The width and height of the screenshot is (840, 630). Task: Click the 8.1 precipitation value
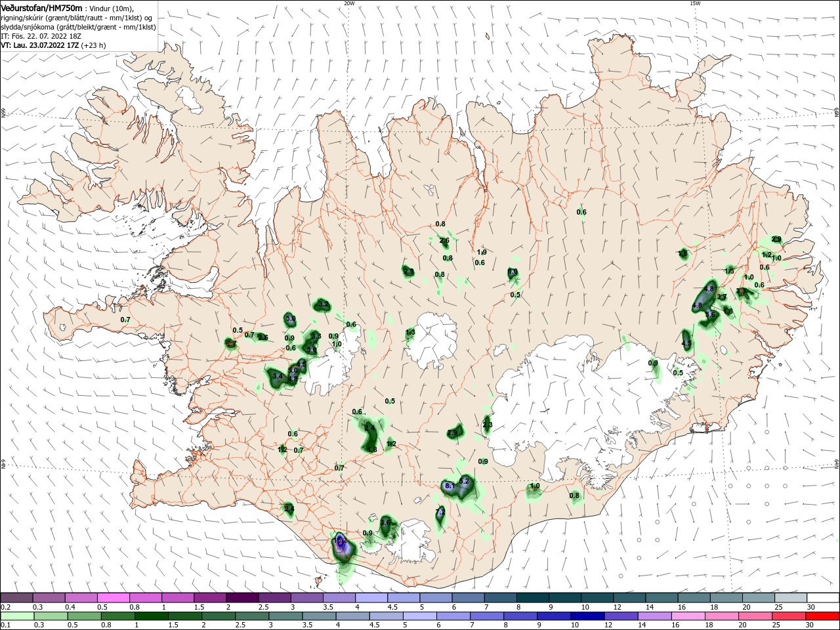click(450, 486)
